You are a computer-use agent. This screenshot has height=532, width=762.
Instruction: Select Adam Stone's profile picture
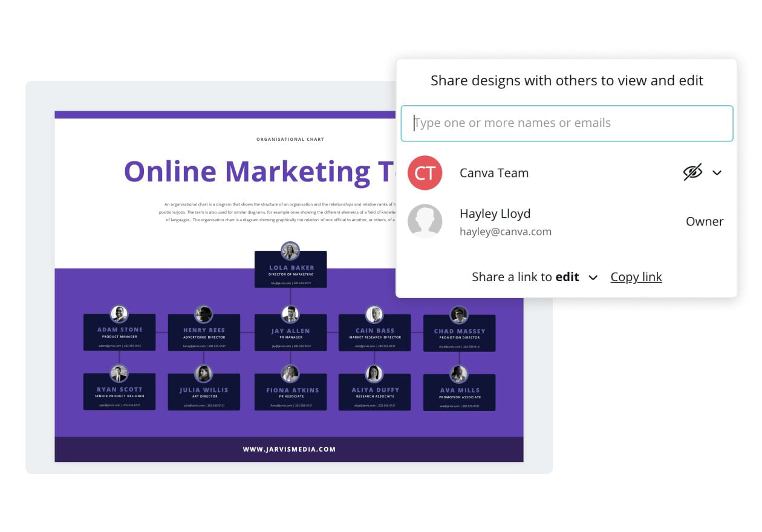tap(119, 314)
